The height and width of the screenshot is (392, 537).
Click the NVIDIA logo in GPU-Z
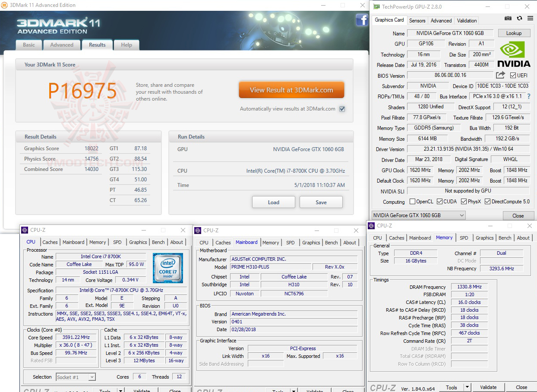514,55
